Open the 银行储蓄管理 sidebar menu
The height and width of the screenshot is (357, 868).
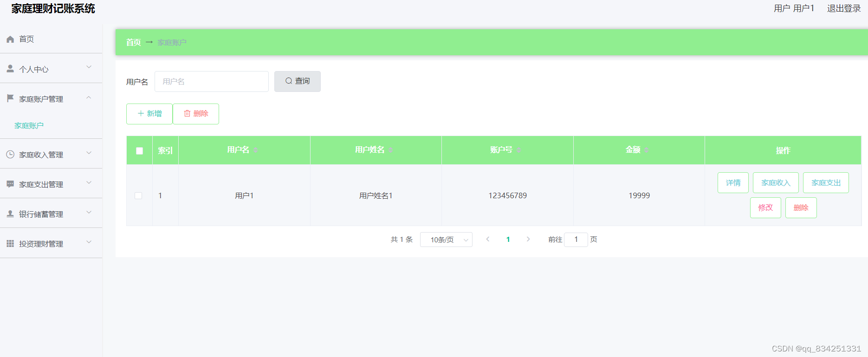(x=51, y=214)
